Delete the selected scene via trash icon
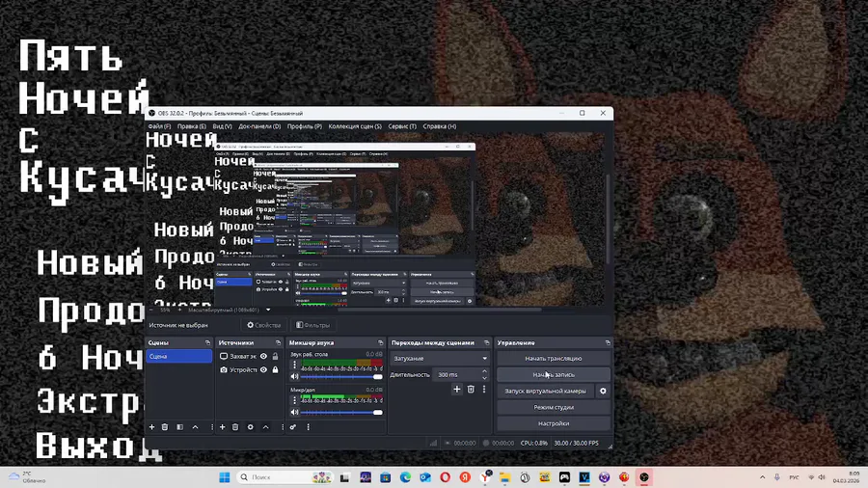 click(164, 427)
